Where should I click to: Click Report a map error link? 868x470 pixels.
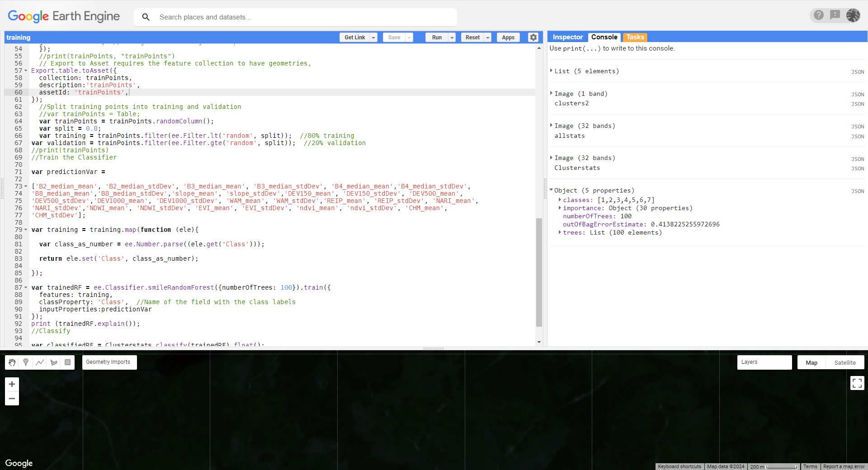click(844, 466)
